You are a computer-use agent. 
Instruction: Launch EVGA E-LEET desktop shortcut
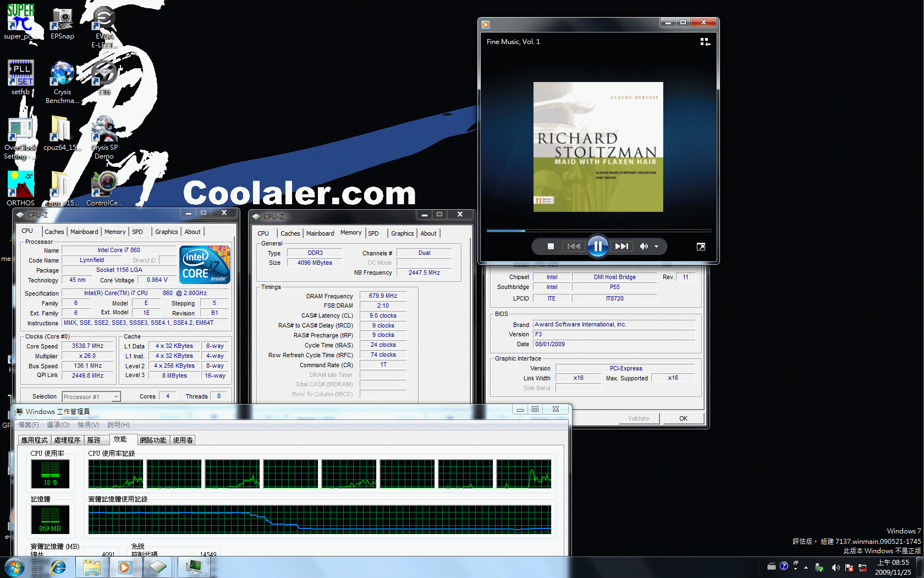click(x=104, y=26)
